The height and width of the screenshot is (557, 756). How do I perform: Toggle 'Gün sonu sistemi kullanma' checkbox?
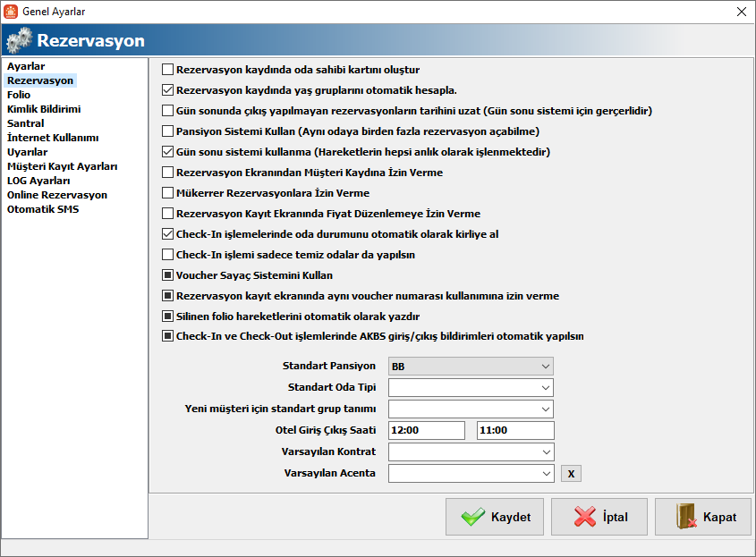tap(167, 152)
